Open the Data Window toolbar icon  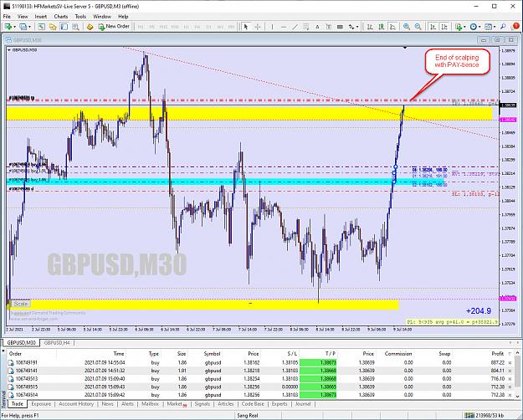(53, 27)
